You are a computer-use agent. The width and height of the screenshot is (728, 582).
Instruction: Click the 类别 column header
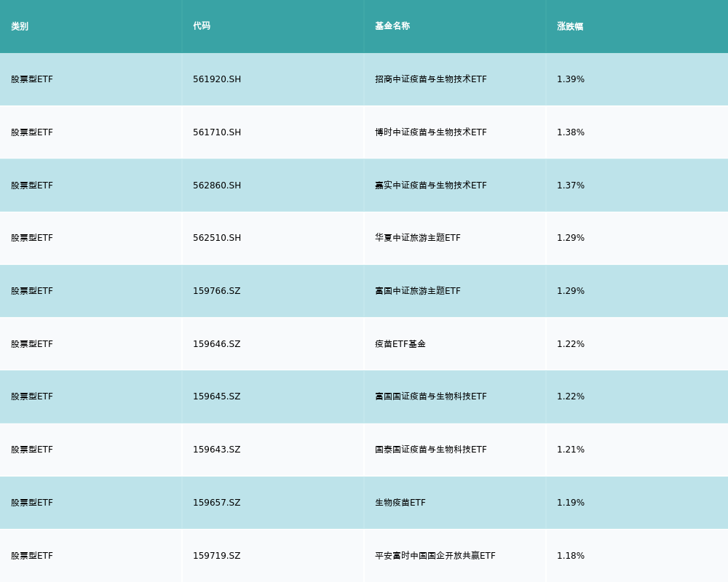click(x=20, y=26)
